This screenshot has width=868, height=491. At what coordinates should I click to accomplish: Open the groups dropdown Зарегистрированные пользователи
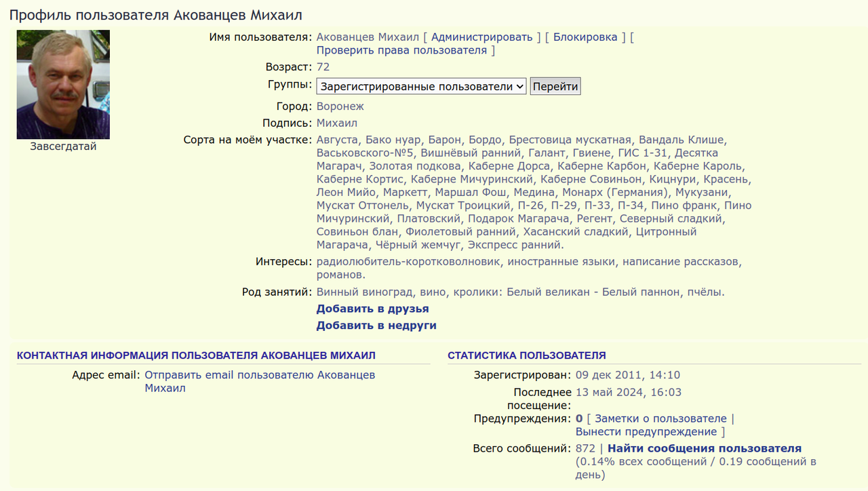[420, 85]
